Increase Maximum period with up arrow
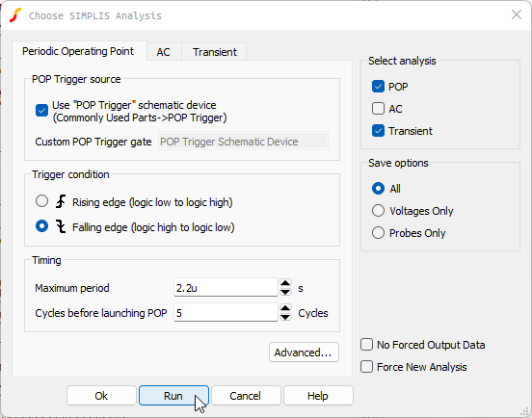Image resolution: width=532 pixels, height=418 pixels. (285, 283)
